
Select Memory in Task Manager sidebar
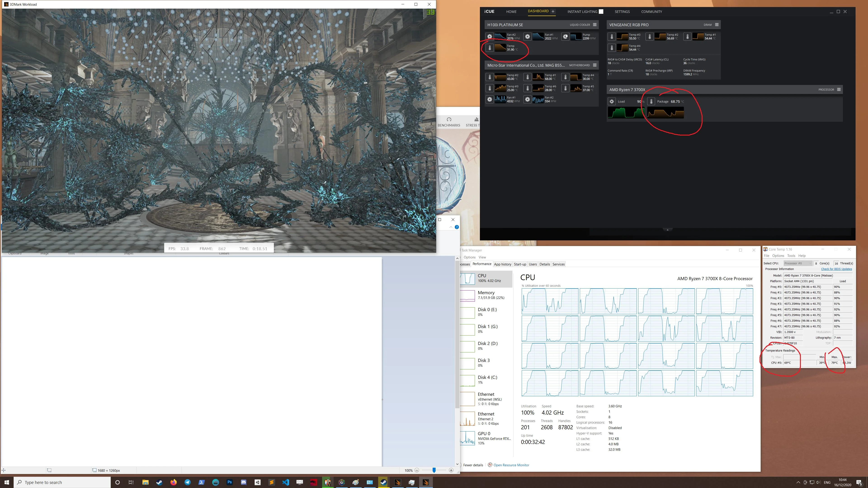pos(486,295)
